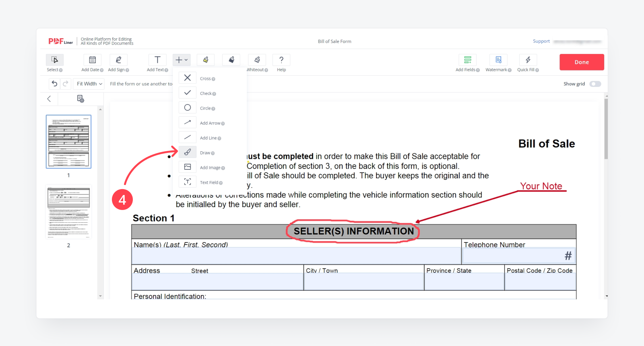Choose Add Image from the menu
Image resolution: width=644 pixels, height=346 pixels.
pyautogui.click(x=188, y=167)
